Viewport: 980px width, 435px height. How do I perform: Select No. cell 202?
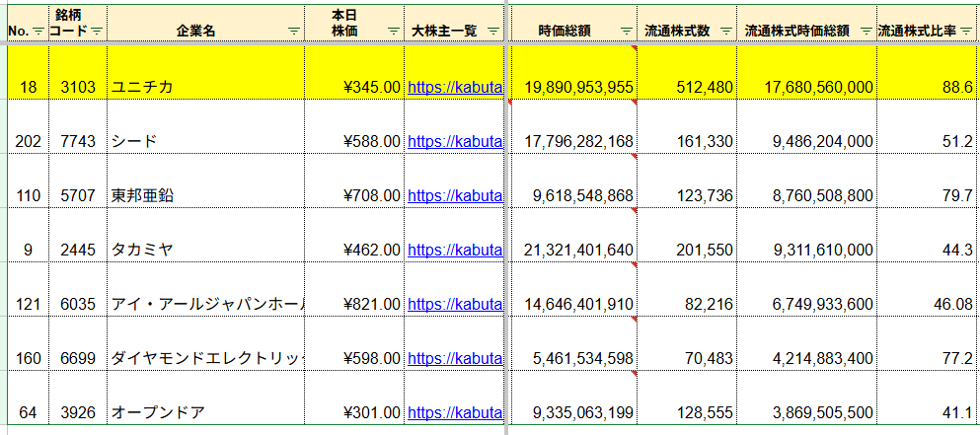[28, 127]
